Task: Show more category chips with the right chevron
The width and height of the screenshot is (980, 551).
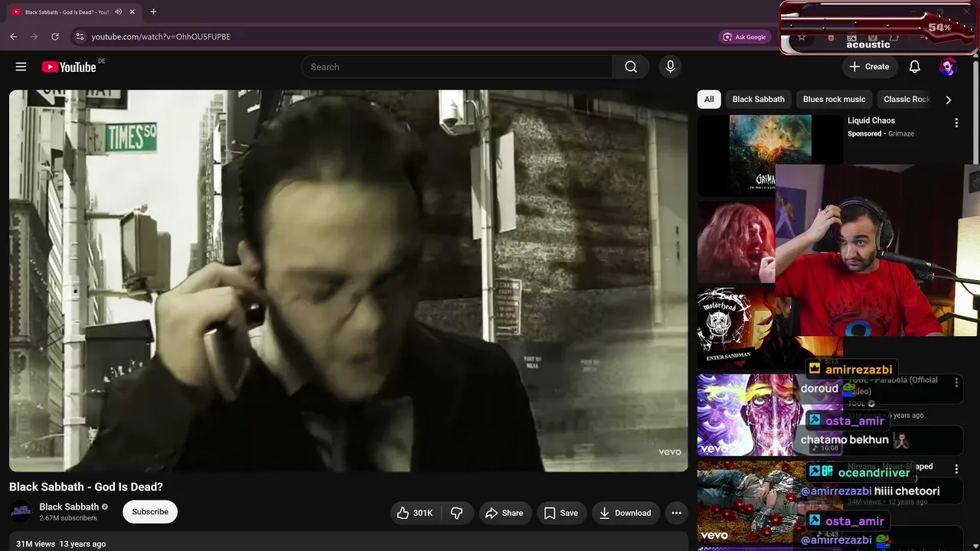Action: coord(948,99)
